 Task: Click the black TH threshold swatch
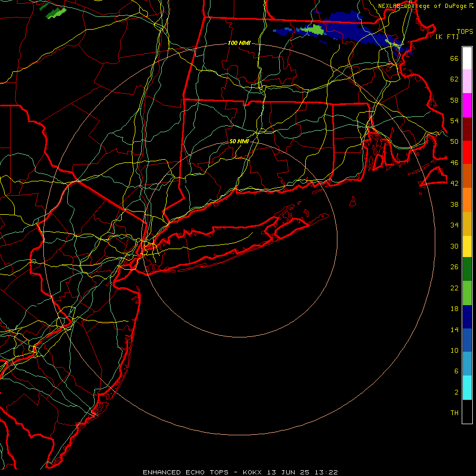467,411
